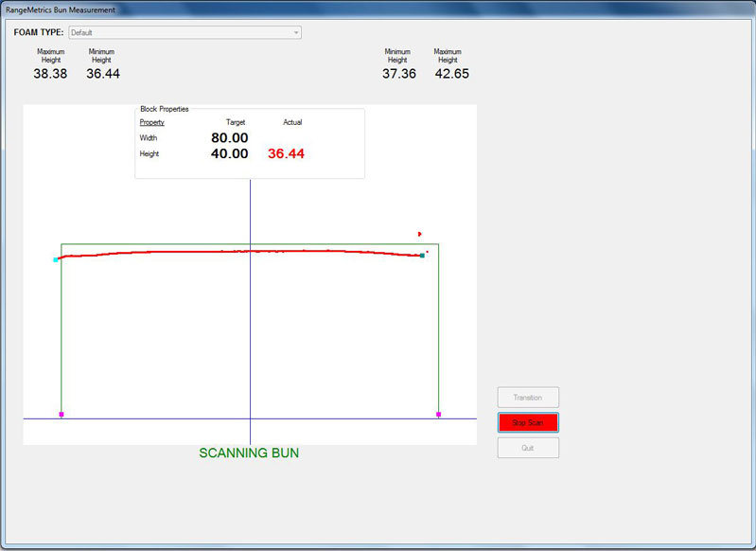
Task: Click the magenta marker at bottom-right corner
Action: pos(438,415)
